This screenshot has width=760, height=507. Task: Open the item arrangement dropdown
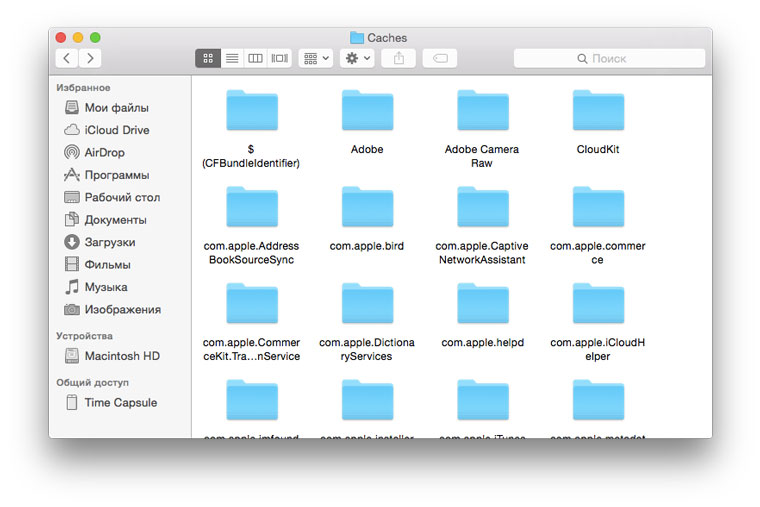pyautogui.click(x=315, y=59)
